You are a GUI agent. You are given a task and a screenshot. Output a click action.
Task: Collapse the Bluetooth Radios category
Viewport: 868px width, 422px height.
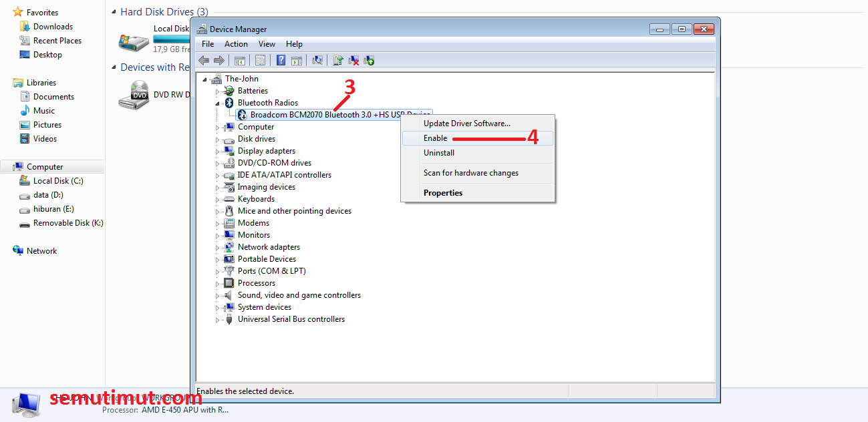218,103
